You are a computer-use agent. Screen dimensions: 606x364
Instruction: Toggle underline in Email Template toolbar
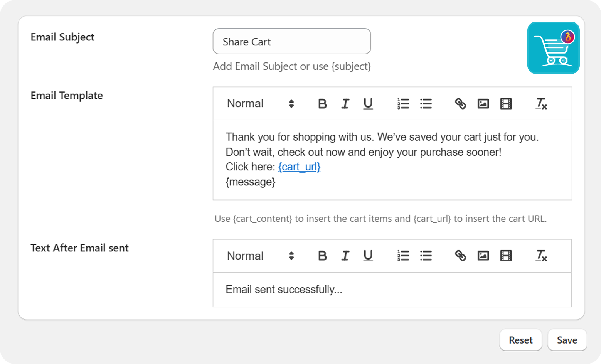point(368,104)
